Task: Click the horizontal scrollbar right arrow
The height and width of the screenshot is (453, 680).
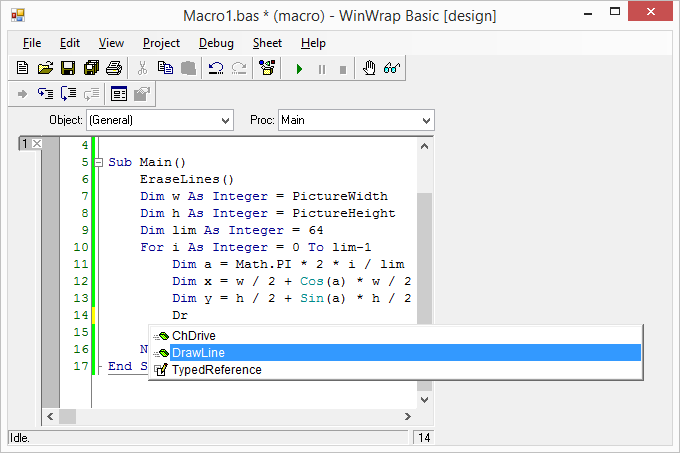Action: point(408,417)
